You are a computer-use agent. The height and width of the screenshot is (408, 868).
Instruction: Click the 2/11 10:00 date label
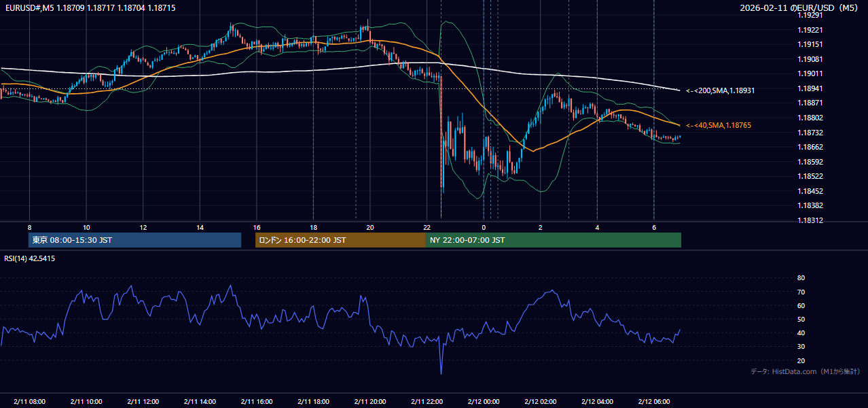[86, 401]
